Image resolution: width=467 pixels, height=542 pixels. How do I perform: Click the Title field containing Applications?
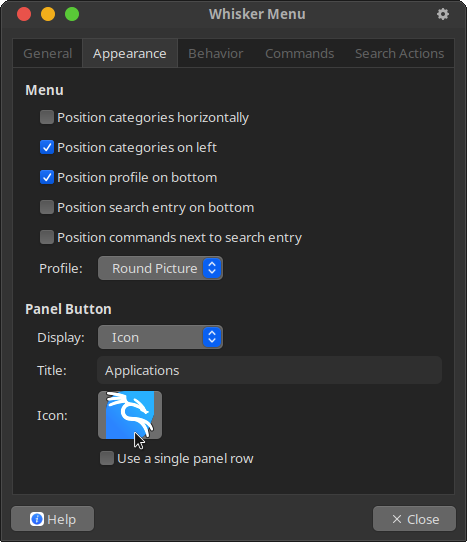(270, 370)
